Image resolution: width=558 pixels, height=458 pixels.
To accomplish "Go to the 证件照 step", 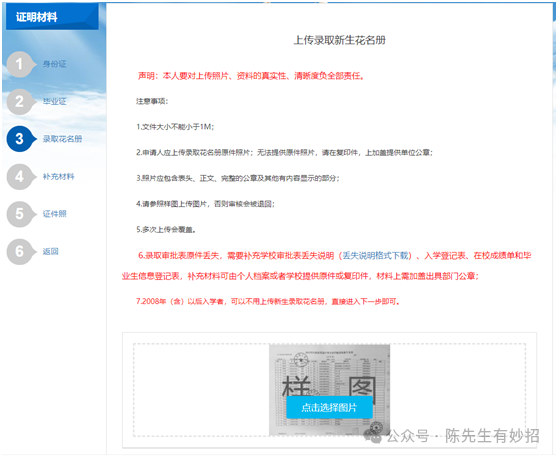I will pos(54,214).
